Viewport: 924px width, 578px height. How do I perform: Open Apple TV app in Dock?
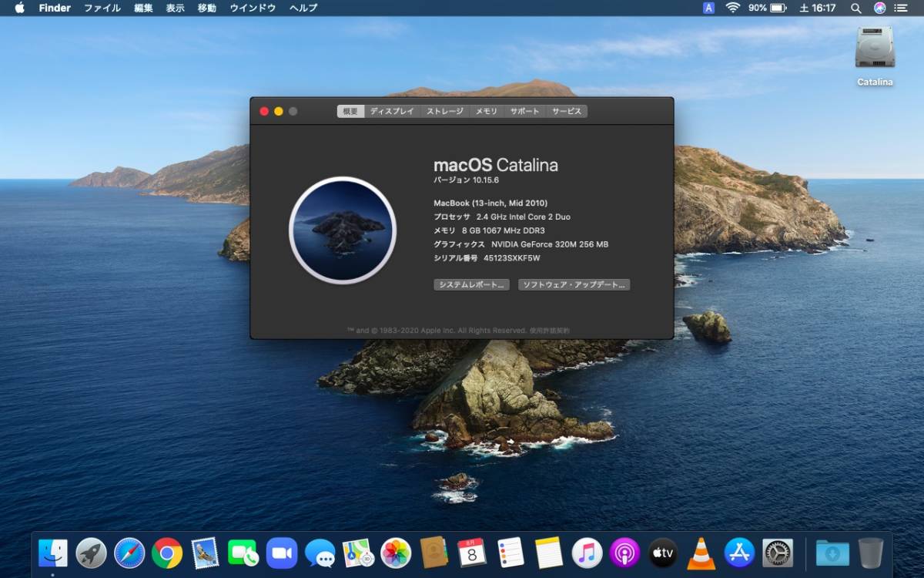click(x=663, y=553)
